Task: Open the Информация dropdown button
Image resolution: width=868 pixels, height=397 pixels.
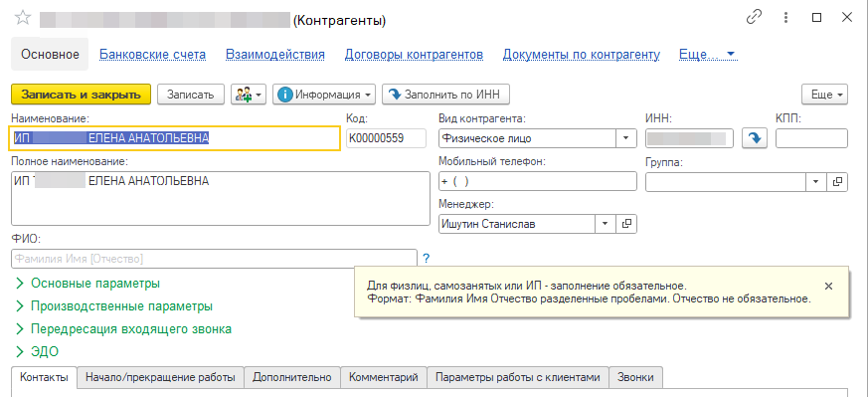Action: point(324,95)
